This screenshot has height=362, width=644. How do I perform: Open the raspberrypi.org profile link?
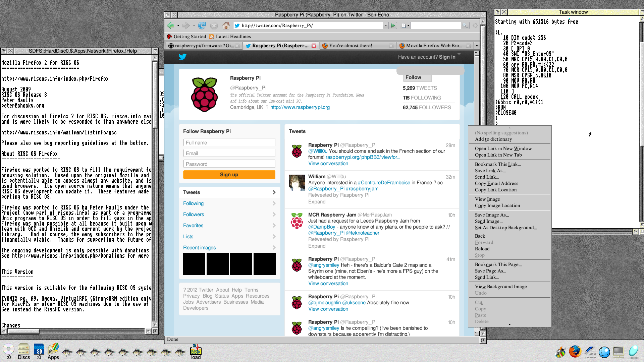point(300,107)
